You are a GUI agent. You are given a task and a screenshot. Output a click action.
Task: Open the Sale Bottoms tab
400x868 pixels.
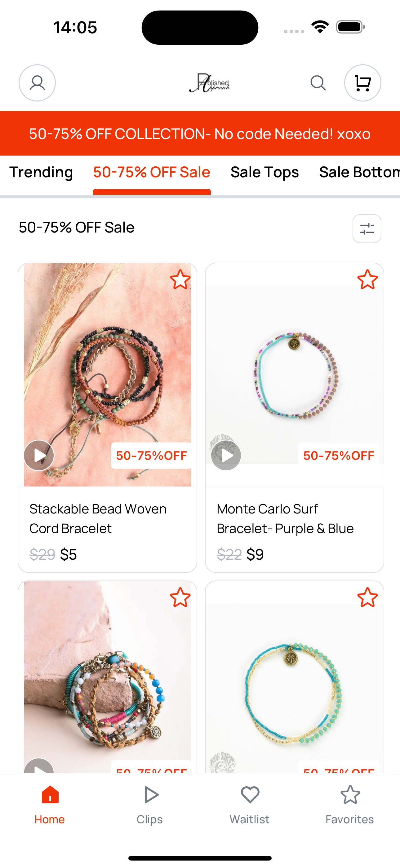(359, 172)
